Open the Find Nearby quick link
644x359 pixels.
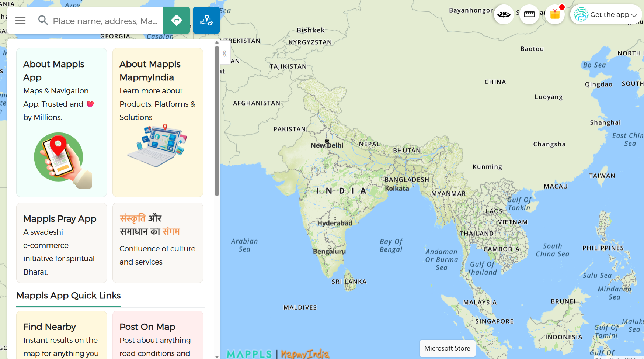pos(61,336)
